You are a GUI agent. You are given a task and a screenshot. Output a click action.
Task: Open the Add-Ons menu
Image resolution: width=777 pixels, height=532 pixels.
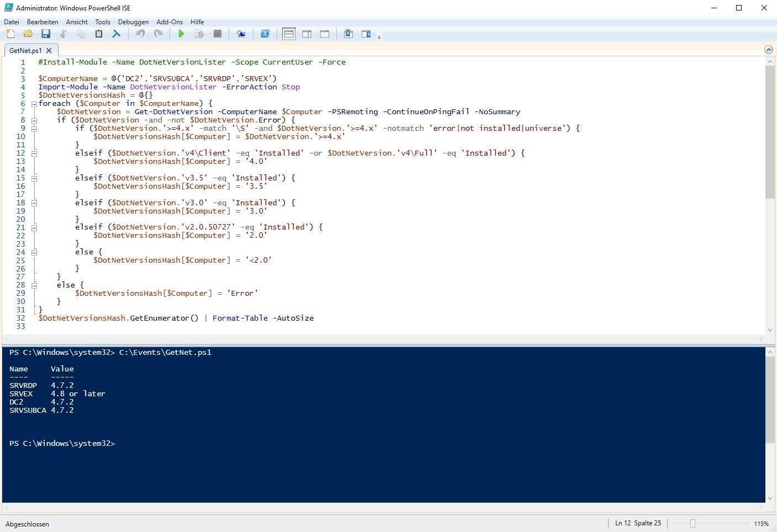click(x=169, y=22)
